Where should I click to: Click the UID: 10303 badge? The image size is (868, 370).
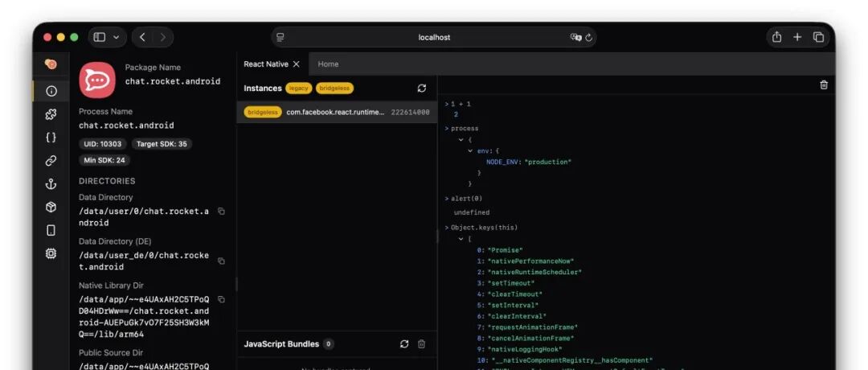tap(102, 144)
